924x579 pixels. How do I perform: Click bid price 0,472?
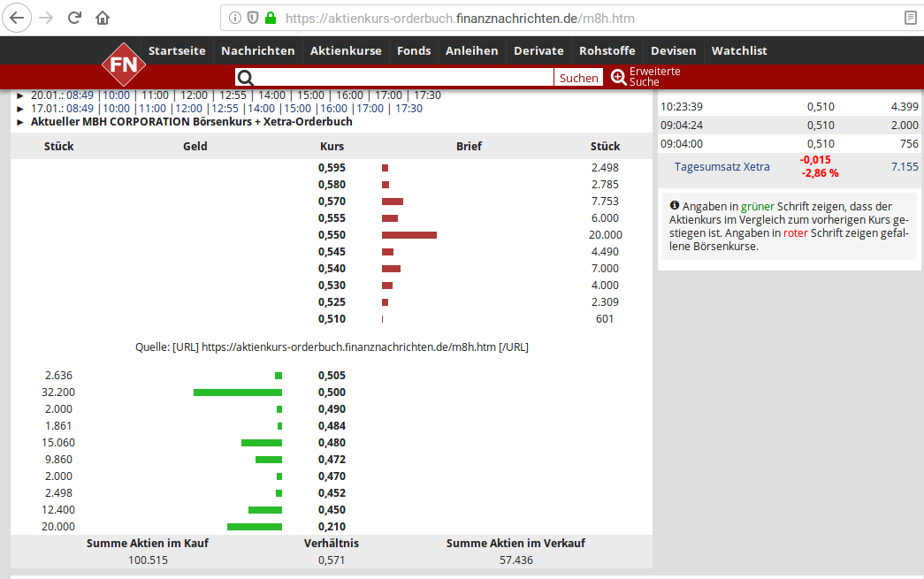click(332, 460)
